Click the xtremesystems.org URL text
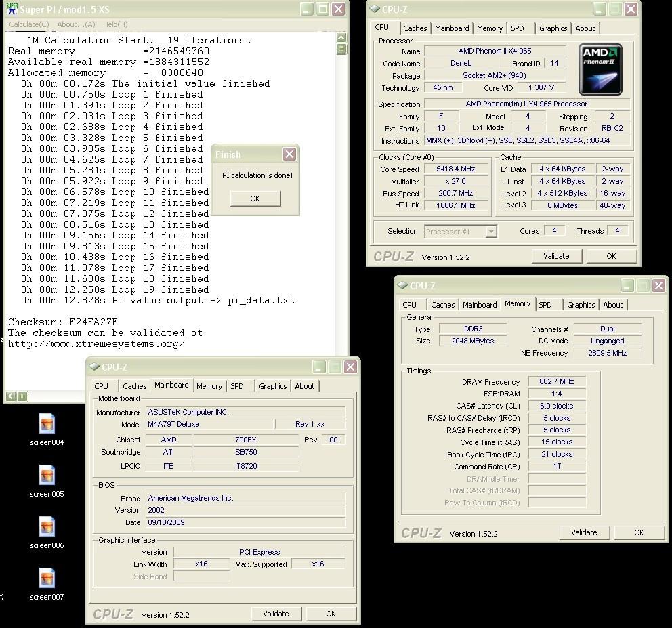 [x=97, y=343]
